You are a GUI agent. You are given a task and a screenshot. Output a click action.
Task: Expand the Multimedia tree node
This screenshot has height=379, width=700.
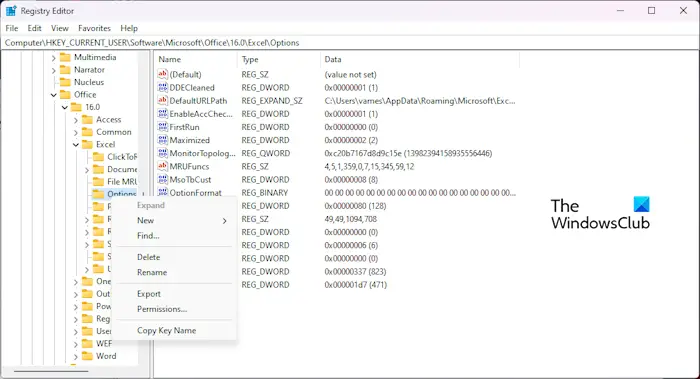pyautogui.click(x=54, y=58)
